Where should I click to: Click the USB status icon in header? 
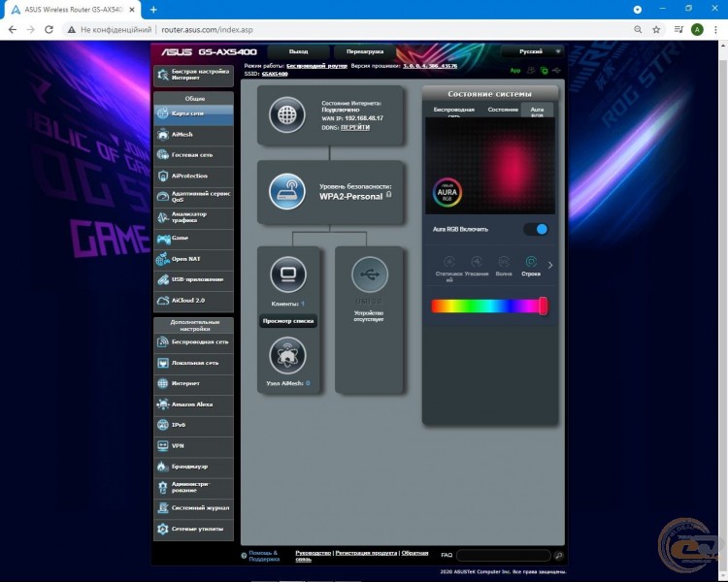[556, 71]
